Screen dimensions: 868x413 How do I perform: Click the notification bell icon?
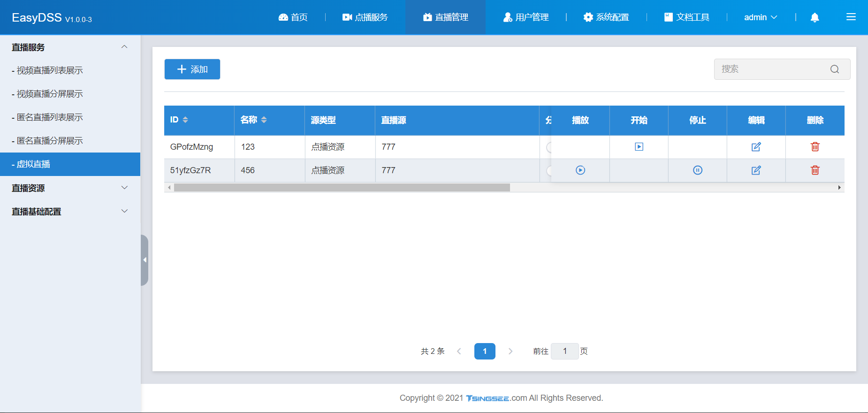815,17
